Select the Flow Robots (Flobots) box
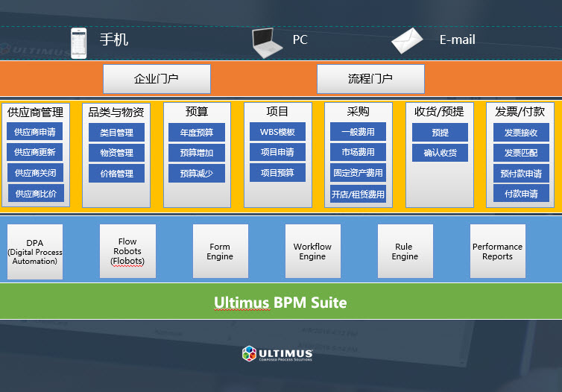The image size is (562, 392). [127, 252]
